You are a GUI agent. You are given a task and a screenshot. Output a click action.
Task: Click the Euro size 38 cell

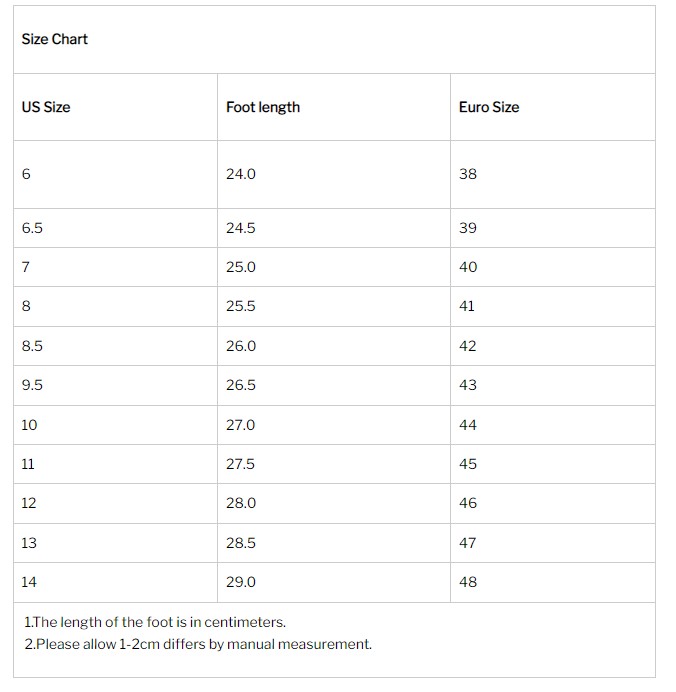pos(468,174)
